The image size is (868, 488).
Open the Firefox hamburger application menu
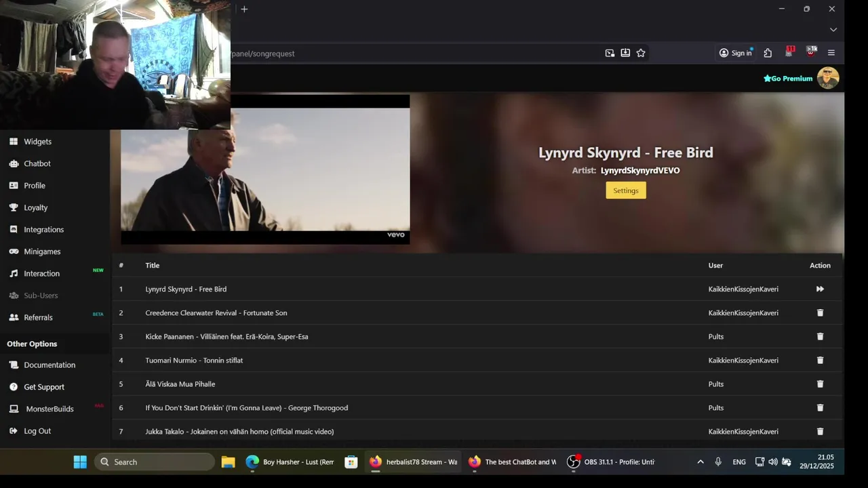pos(831,53)
